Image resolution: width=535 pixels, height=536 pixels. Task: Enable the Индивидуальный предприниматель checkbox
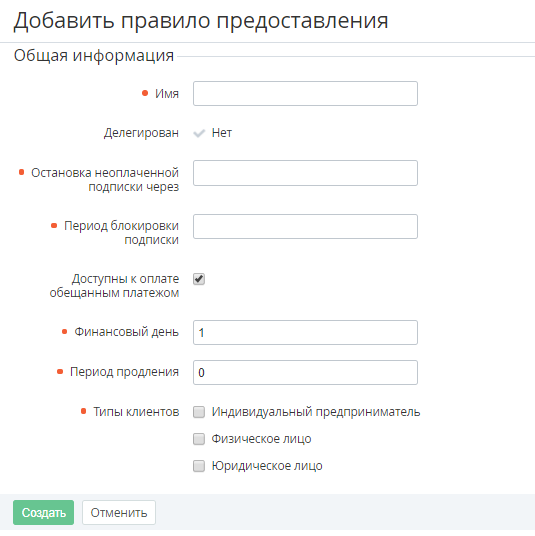coord(199,412)
